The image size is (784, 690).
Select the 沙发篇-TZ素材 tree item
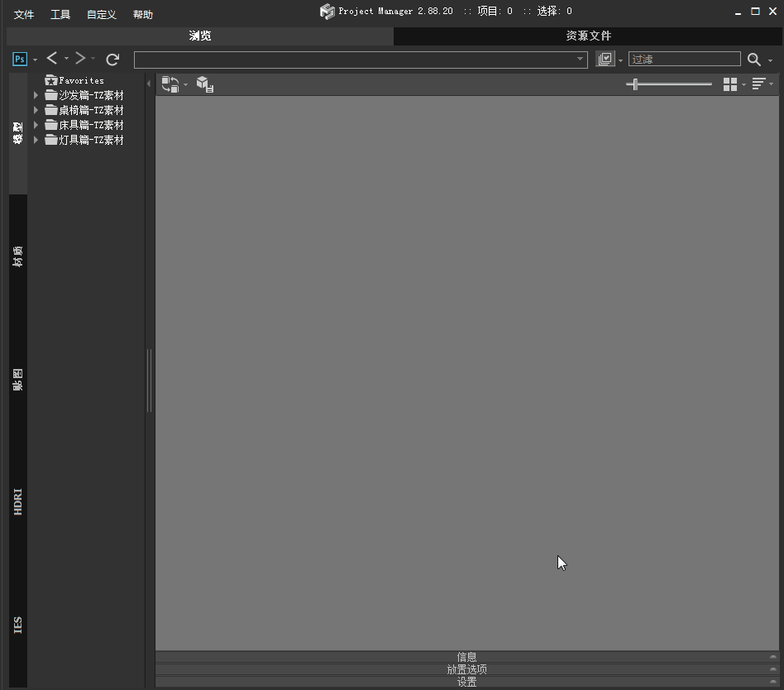point(91,95)
